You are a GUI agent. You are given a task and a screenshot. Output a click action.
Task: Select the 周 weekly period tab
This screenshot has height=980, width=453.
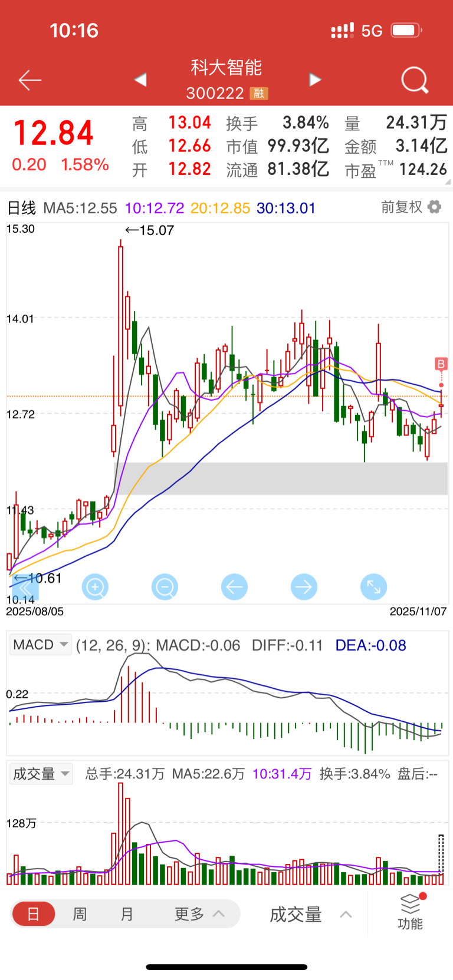(x=80, y=914)
